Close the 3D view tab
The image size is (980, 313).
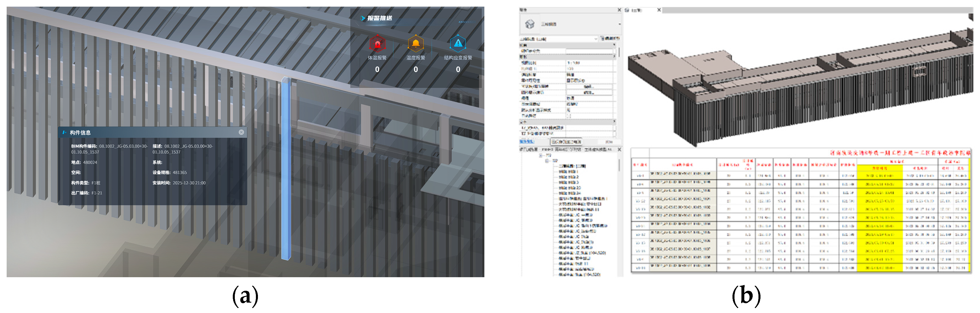[659, 10]
